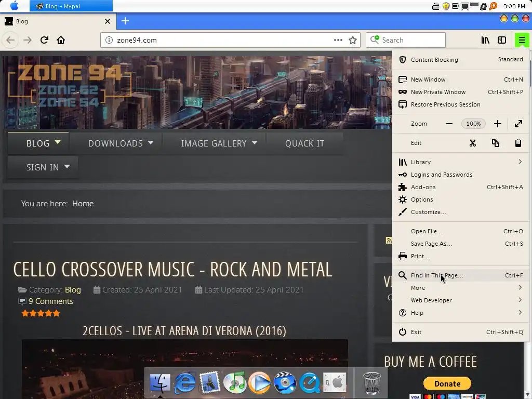Open iTunes music icon in dock
Screen dimensions: 532x399
point(235,383)
